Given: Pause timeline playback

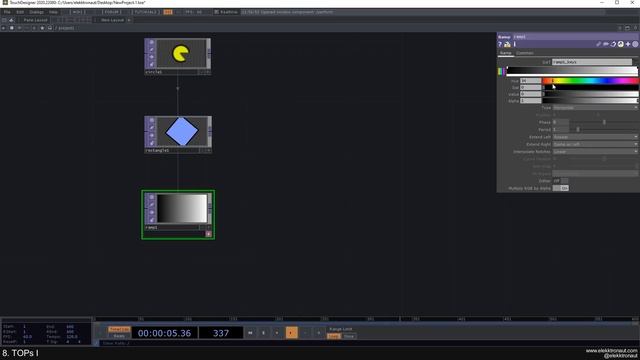Looking at the screenshot, I should [264, 333].
